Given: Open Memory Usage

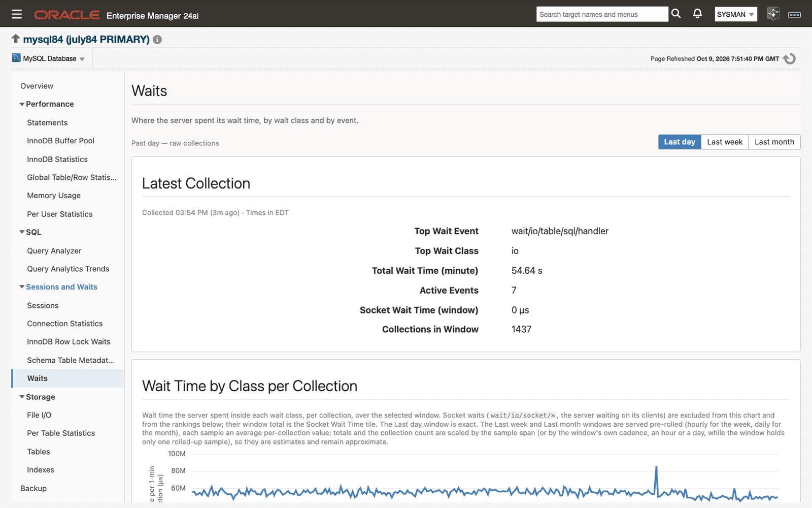Looking at the screenshot, I should point(54,196).
